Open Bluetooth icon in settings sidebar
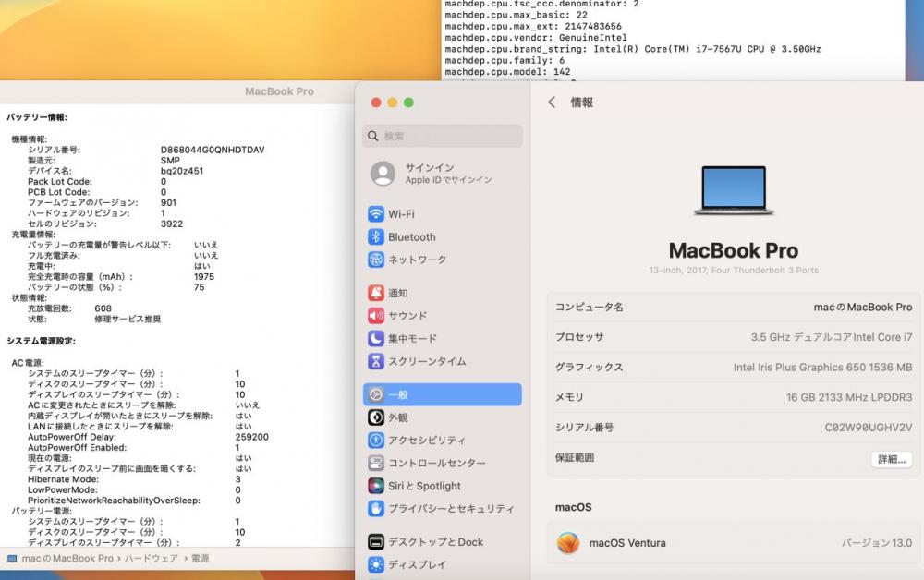This screenshot has width=924, height=580. [x=376, y=236]
